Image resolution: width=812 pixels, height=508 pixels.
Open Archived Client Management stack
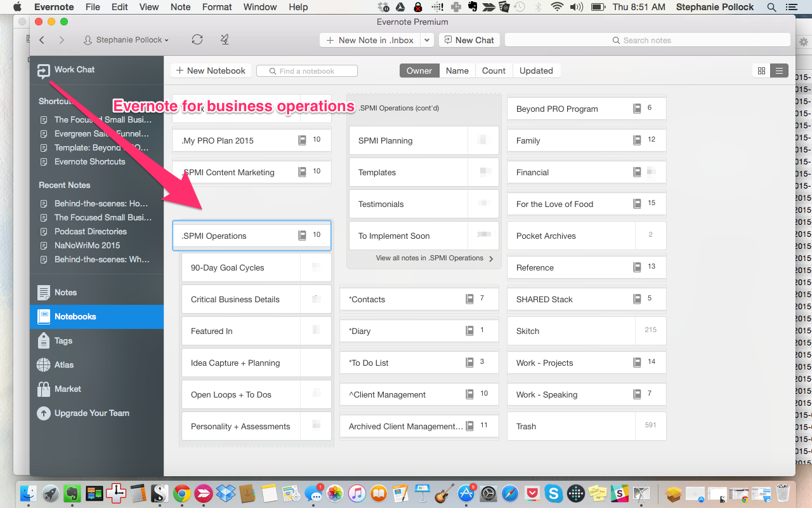pos(419,426)
